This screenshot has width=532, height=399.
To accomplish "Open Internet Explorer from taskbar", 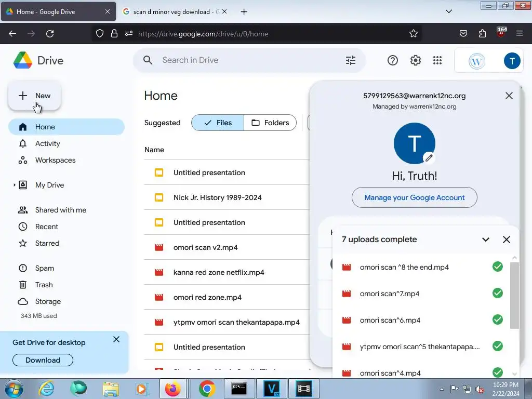I will click(x=46, y=389).
